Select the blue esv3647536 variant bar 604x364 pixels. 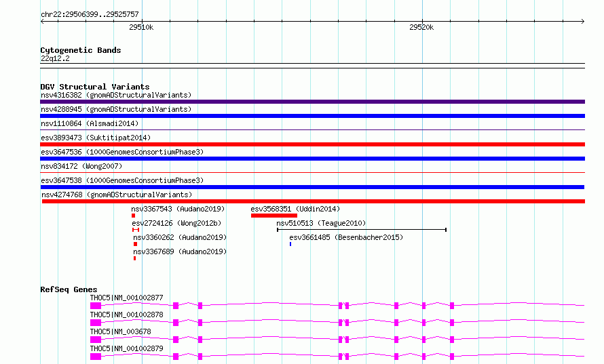pyautogui.click(x=312, y=159)
